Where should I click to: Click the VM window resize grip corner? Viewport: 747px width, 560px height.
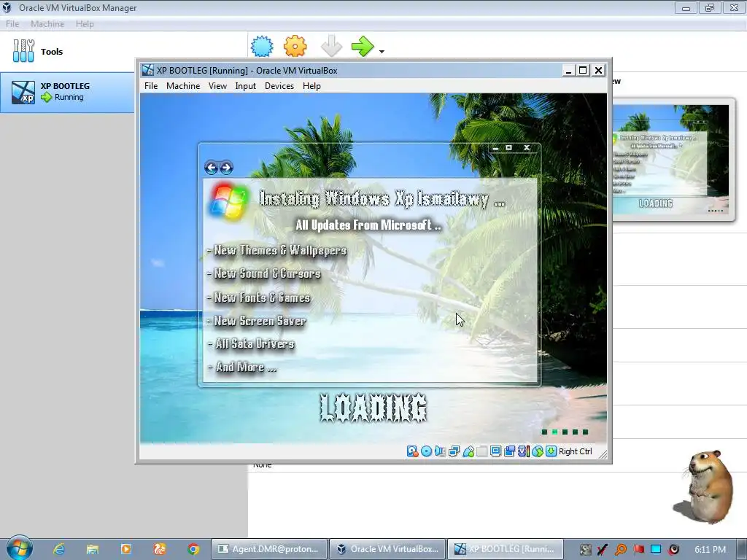(603, 454)
